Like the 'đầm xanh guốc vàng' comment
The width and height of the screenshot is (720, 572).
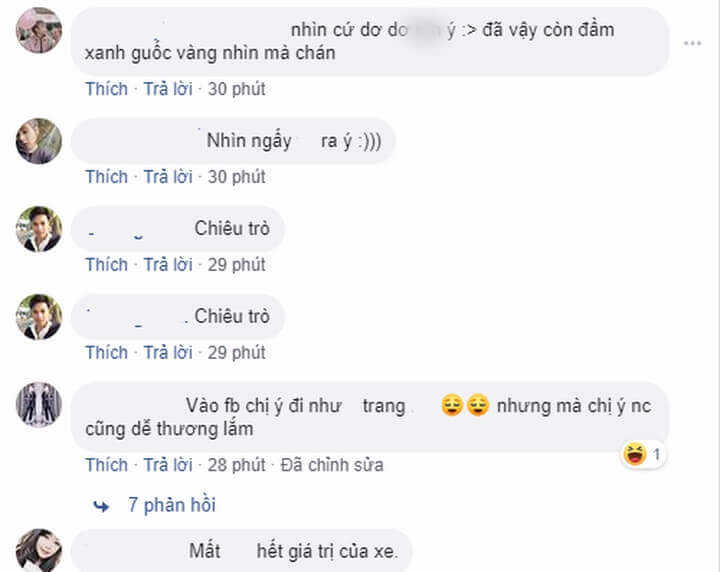pyautogui.click(x=106, y=89)
